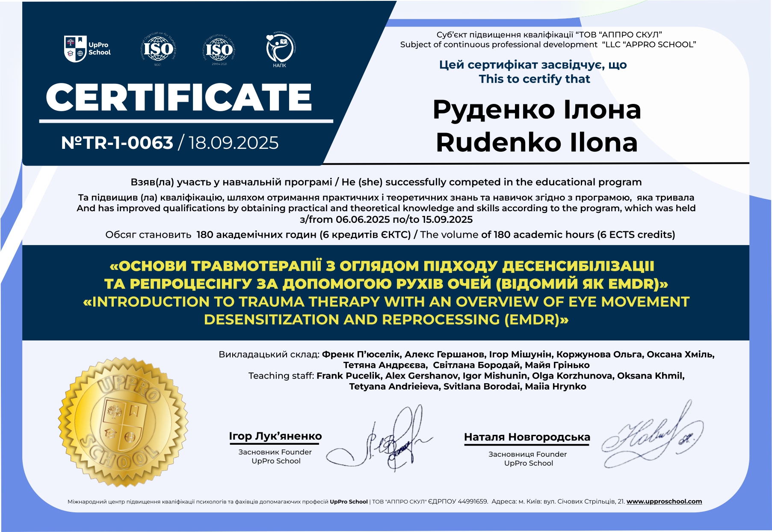772x532 pixels.
Task: Click the second ISO globe logo
Action: [x=219, y=50]
